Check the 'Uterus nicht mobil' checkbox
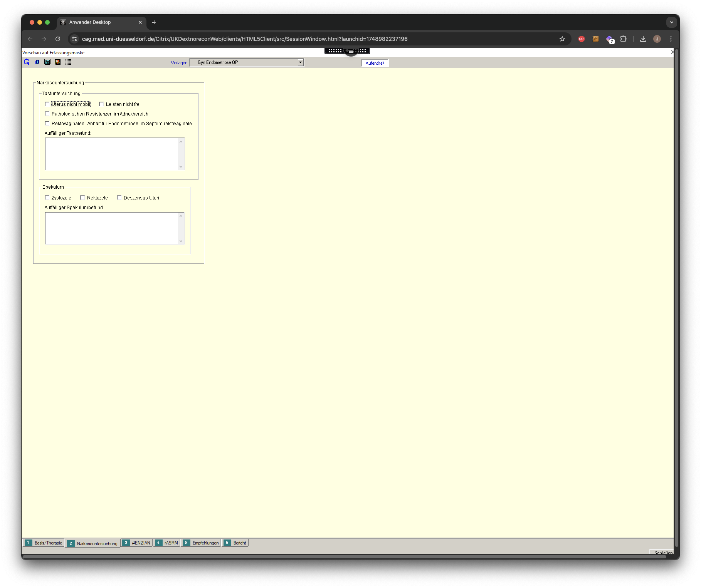Viewport: 701px width, 588px height. click(47, 104)
